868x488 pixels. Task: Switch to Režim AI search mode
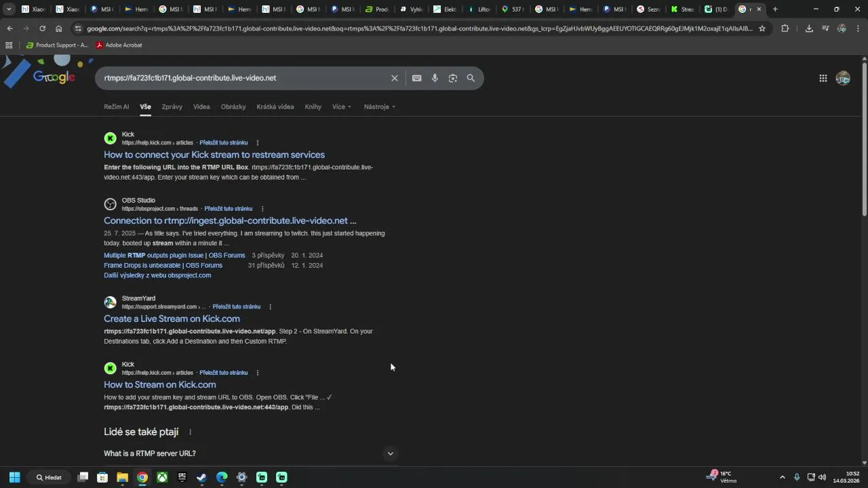point(116,107)
